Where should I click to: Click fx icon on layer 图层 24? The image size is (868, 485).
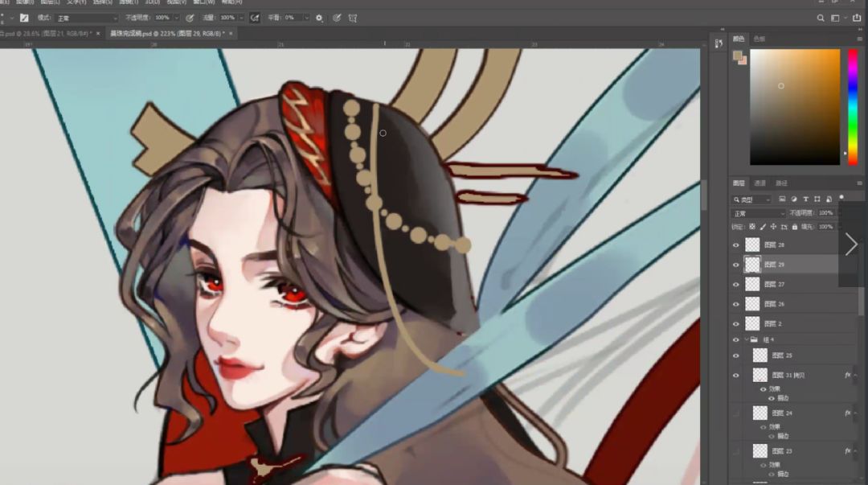tap(848, 413)
